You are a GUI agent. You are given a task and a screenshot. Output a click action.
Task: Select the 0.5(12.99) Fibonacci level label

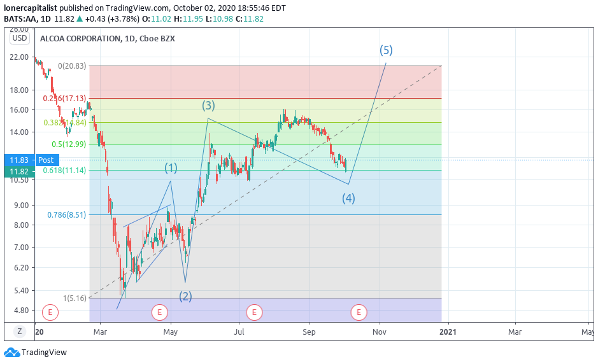point(69,144)
